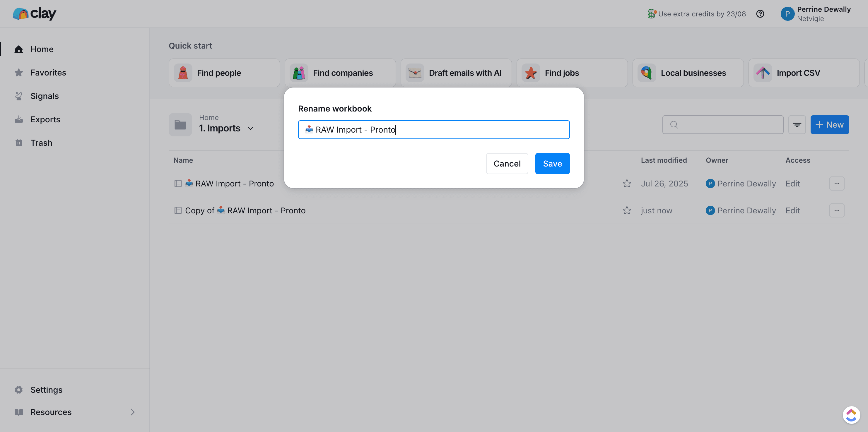Click Use extra credits by 23/08

point(696,14)
